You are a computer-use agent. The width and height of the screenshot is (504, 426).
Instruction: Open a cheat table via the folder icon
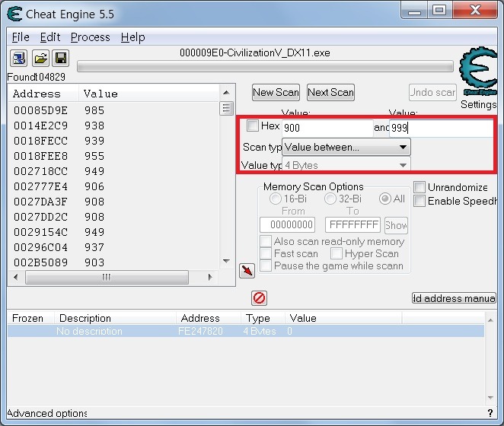tap(40, 58)
